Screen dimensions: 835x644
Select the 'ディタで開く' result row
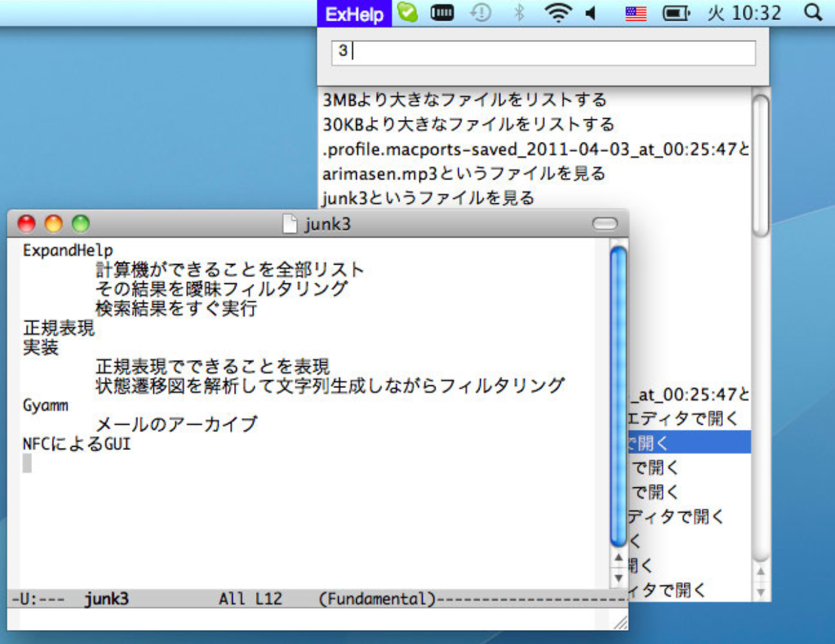(676, 517)
